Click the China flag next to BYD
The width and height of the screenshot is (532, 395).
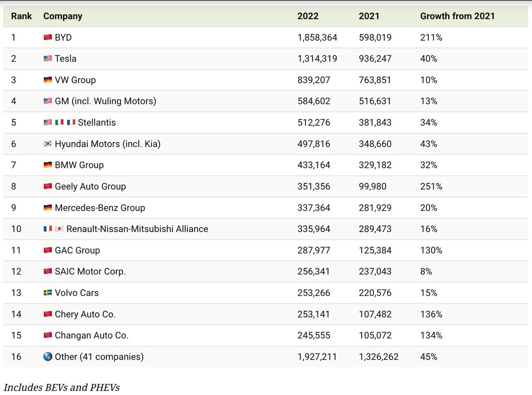[48, 38]
